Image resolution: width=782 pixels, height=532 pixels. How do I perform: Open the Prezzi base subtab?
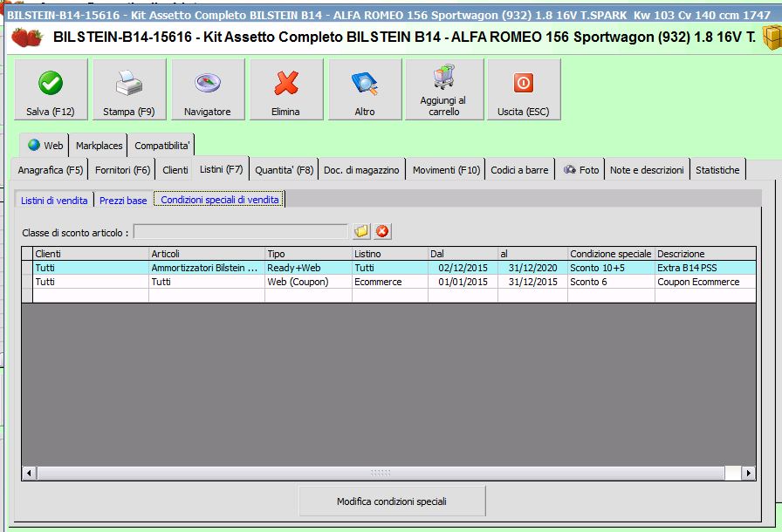[x=123, y=201]
